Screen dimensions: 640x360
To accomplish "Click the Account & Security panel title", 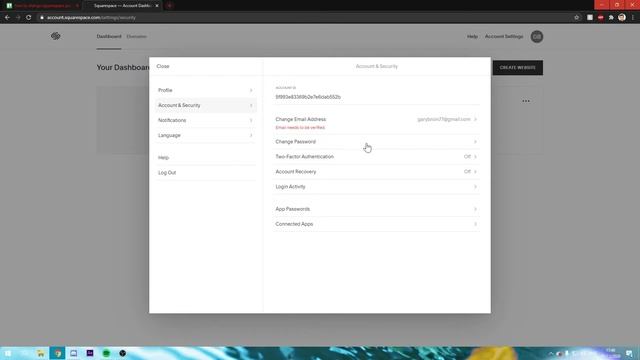I will click(x=376, y=66).
